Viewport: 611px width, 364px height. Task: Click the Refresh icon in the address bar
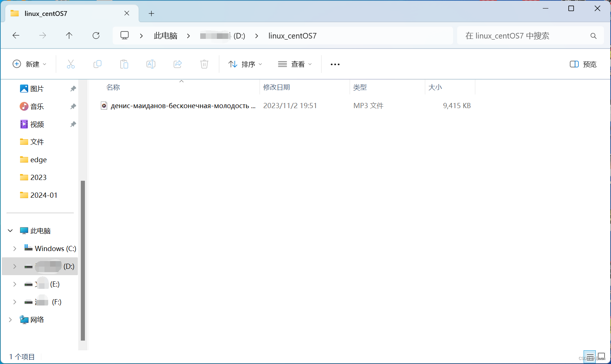click(96, 36)
